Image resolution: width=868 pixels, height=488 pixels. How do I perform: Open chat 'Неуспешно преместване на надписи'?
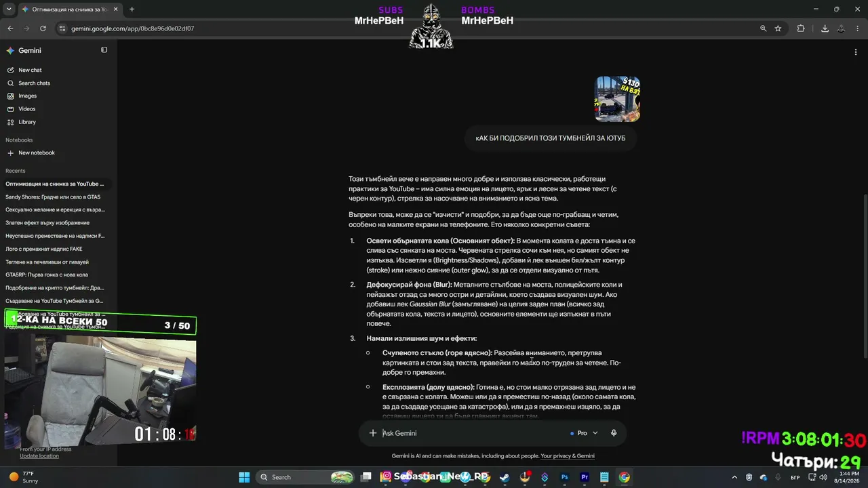[56, 236]
